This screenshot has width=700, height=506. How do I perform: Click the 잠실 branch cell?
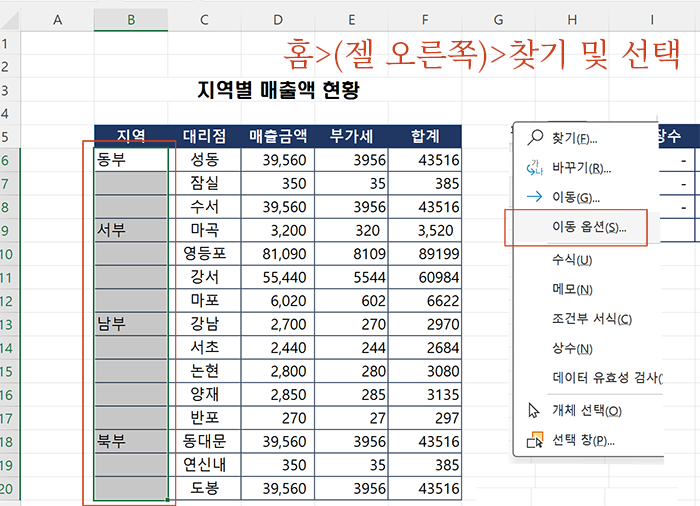point(204,183)
